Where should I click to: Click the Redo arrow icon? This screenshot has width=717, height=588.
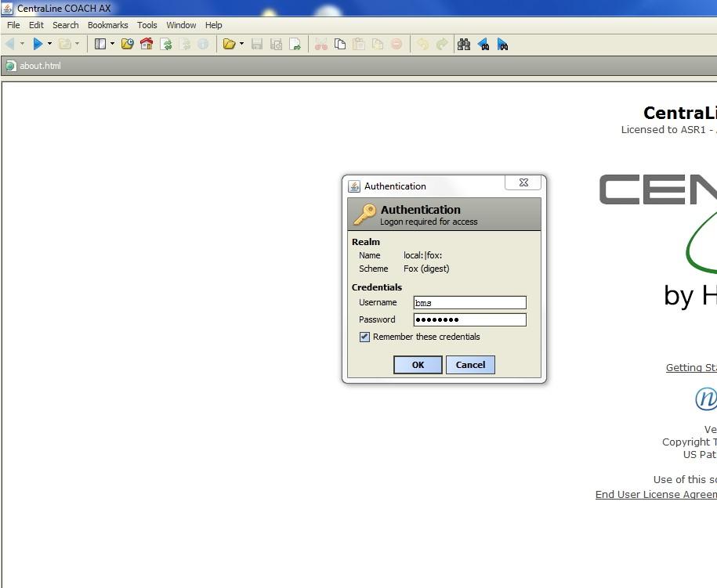coord(442,45)
